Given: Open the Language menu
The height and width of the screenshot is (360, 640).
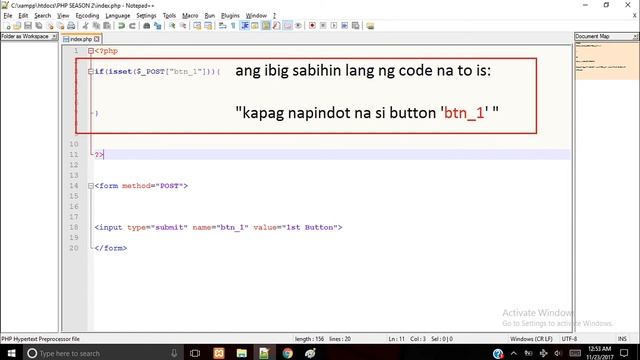Looking at the screenshot, I should click(x=118, y=16).
